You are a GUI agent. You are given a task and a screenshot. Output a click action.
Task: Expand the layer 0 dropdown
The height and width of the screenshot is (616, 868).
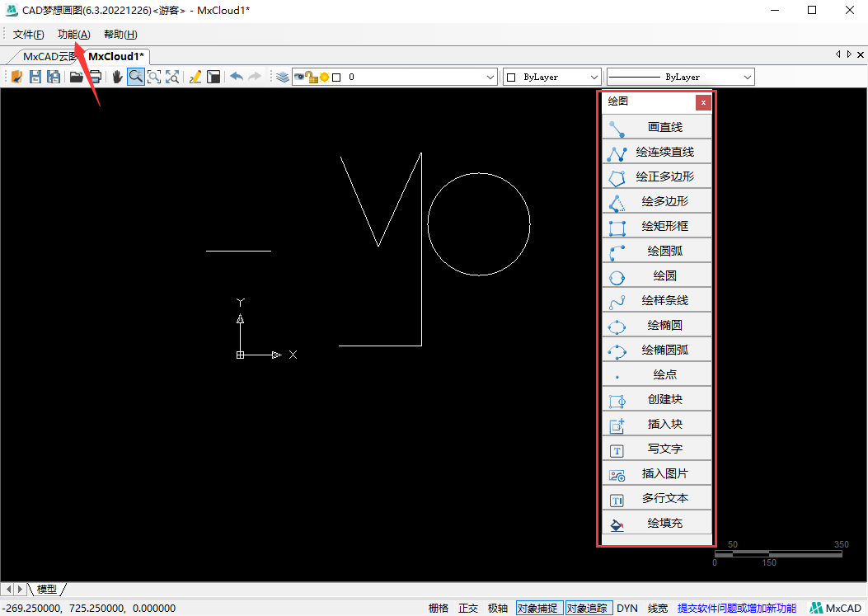pos(490,77)
